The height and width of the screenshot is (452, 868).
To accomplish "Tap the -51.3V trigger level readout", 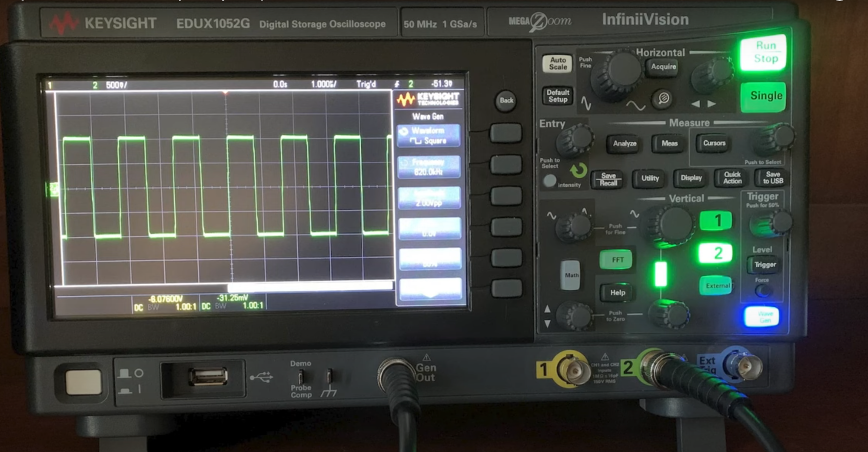I will point(441,83).
